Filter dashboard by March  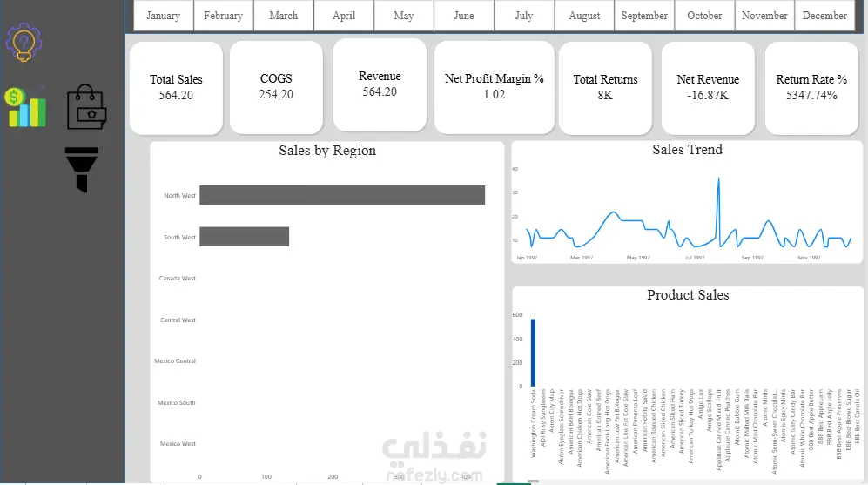(x=284, y=16)
